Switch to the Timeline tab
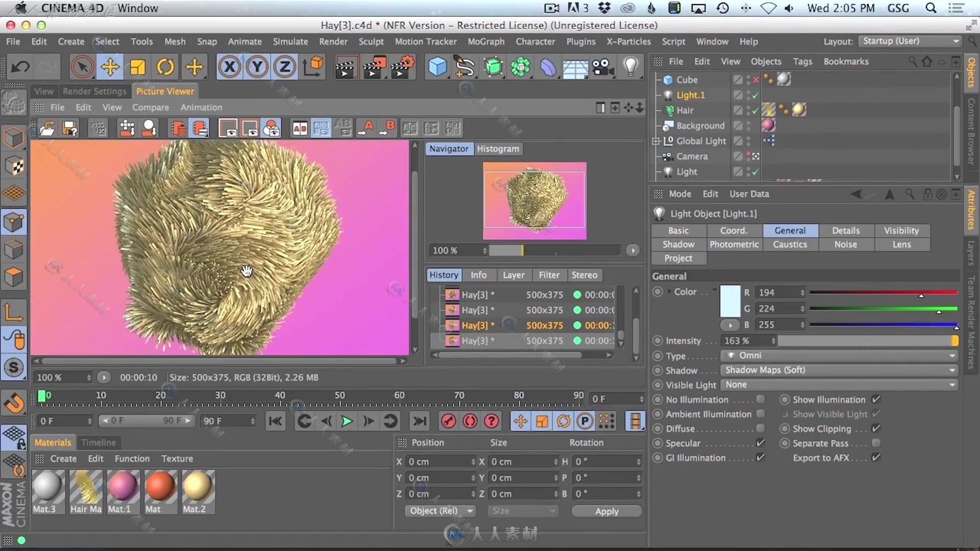 pos(99,443)
